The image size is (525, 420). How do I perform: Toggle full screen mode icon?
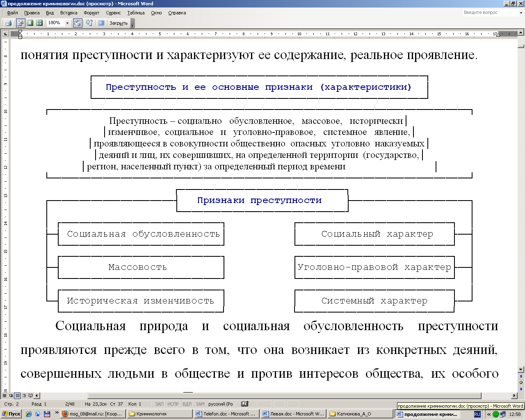point(101,23)
